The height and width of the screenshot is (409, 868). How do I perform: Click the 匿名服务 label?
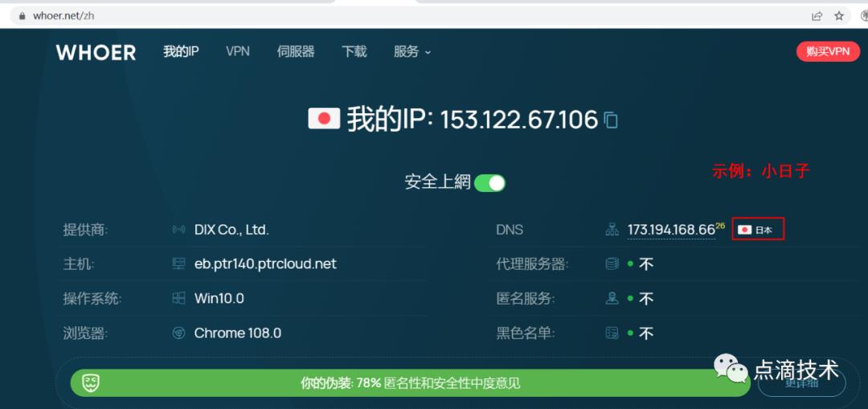point(526,299)
